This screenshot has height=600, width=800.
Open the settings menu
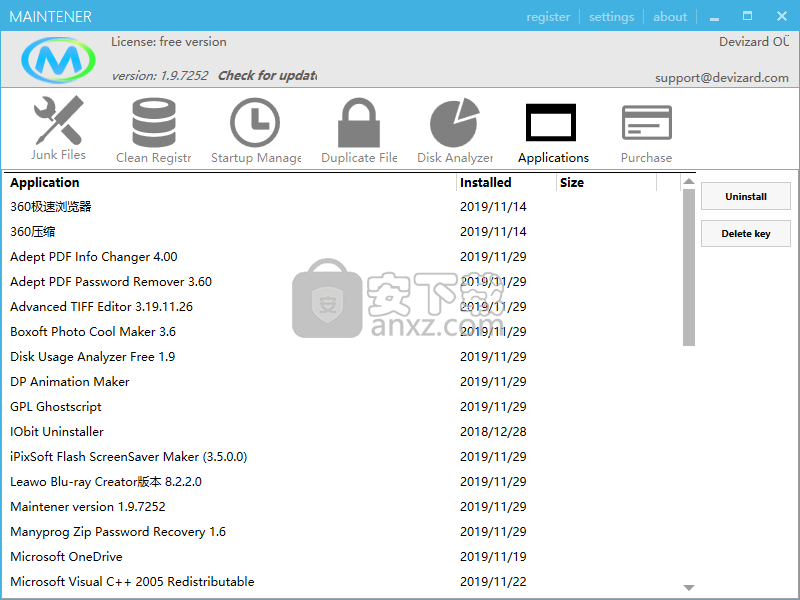tap(611, 17)
